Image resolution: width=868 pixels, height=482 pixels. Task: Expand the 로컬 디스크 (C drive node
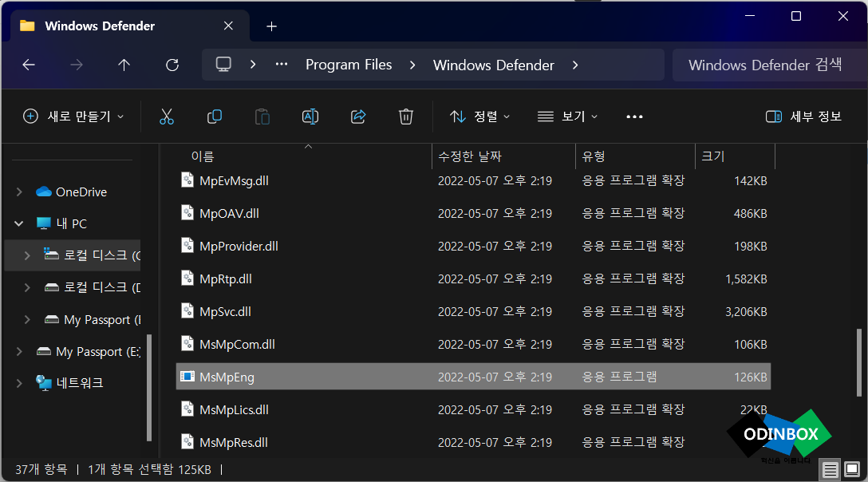tap(27, 255)
